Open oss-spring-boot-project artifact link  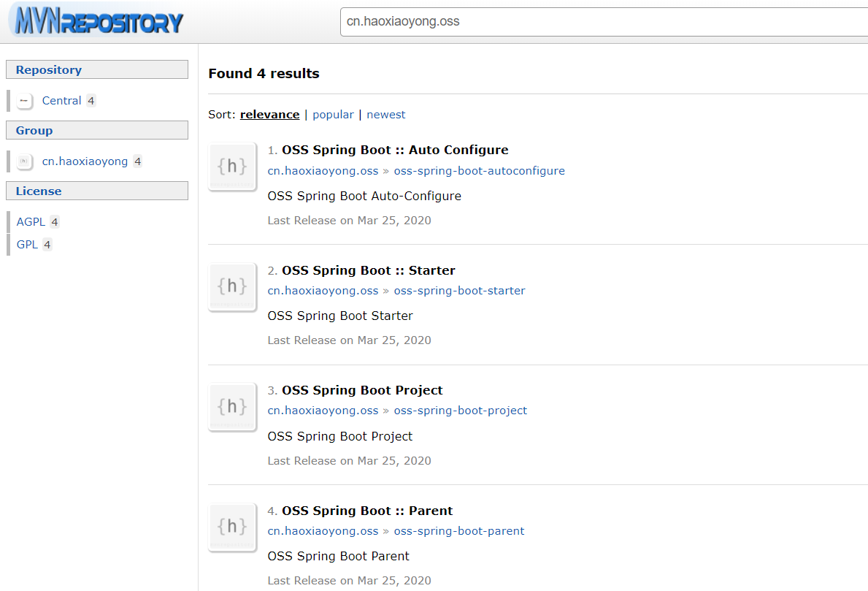pos(461,411)
